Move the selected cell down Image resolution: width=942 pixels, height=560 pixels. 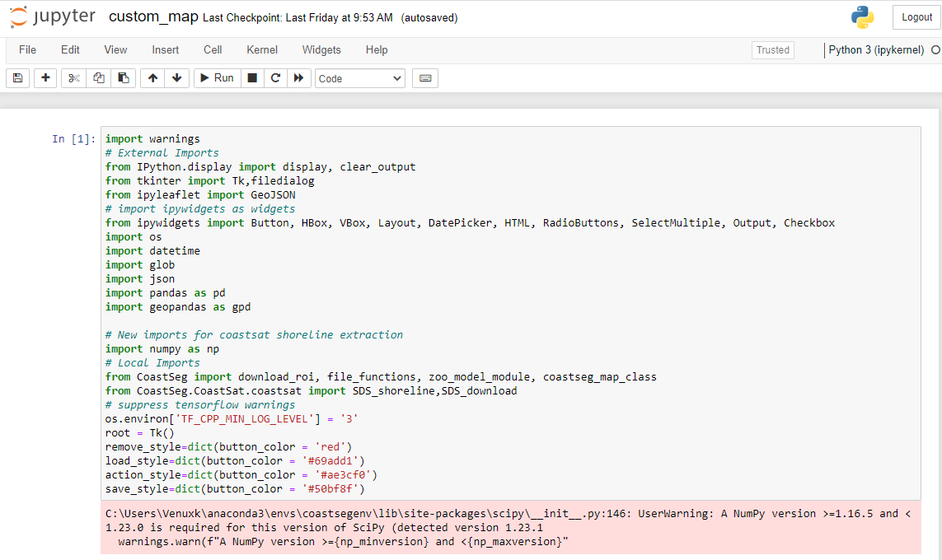176,77
